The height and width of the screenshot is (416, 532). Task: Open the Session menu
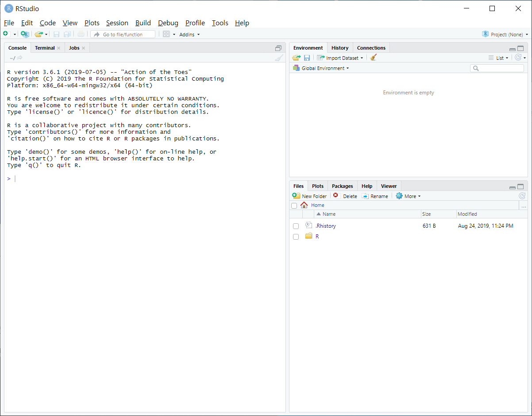pyautogui.click(x=117, y=23)
